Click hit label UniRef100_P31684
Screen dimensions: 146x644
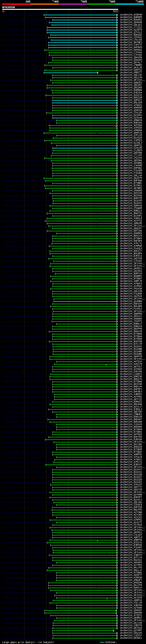pos(131,173)
